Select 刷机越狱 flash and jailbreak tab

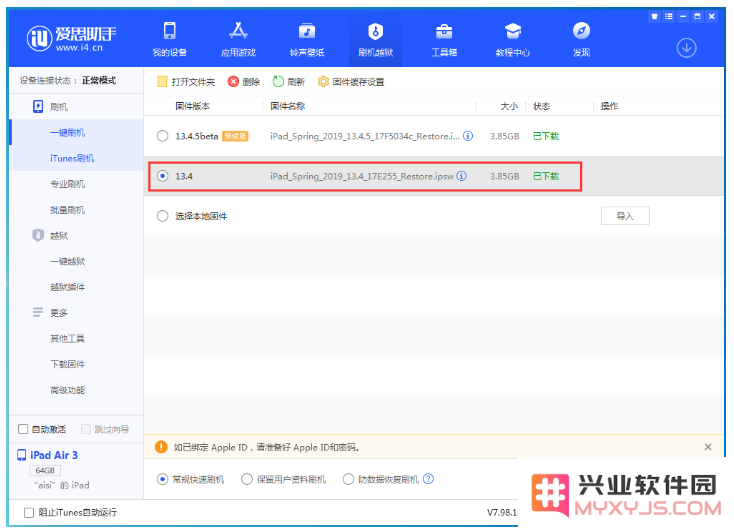point(375,39)
